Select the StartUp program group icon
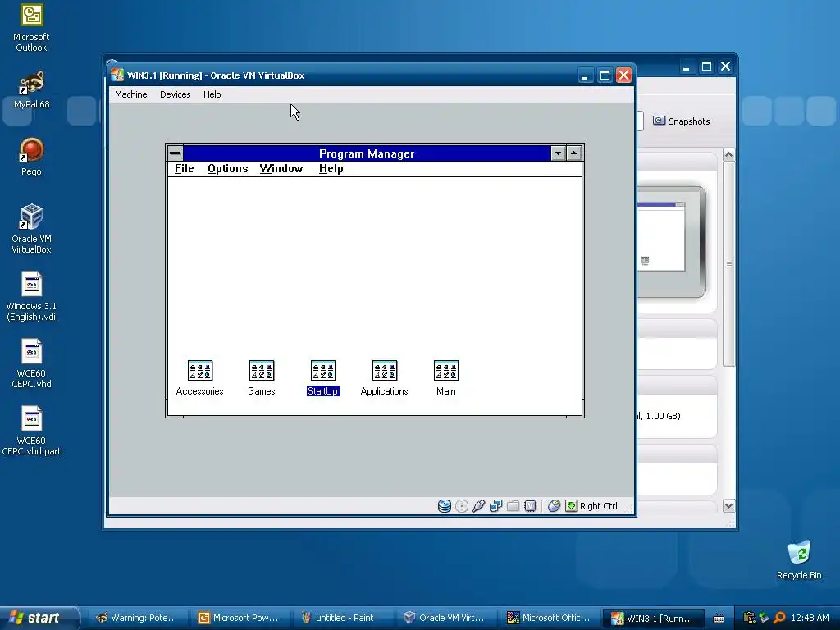The width and height of the screenshot is (840, 630). [323, 371]
